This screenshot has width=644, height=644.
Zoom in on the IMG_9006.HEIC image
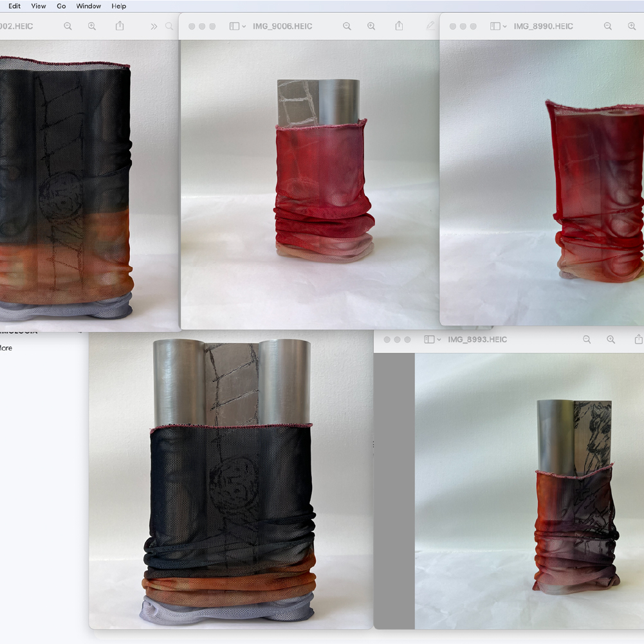pos(371,26)
